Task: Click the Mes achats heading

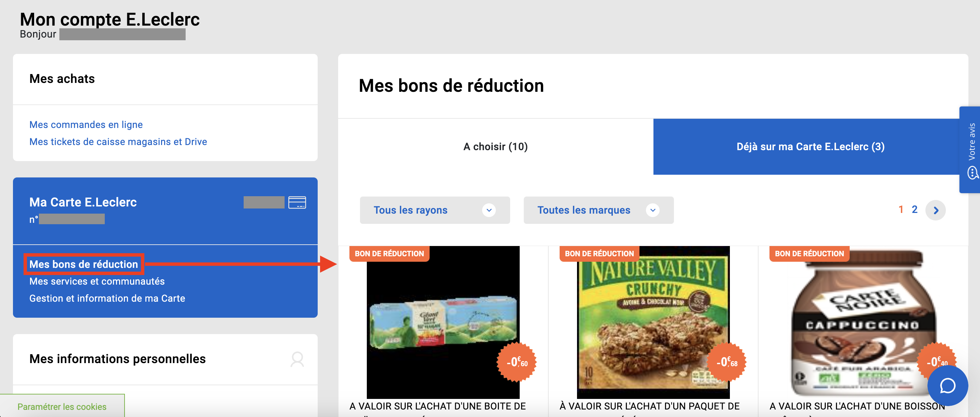Action: point(62,78)
